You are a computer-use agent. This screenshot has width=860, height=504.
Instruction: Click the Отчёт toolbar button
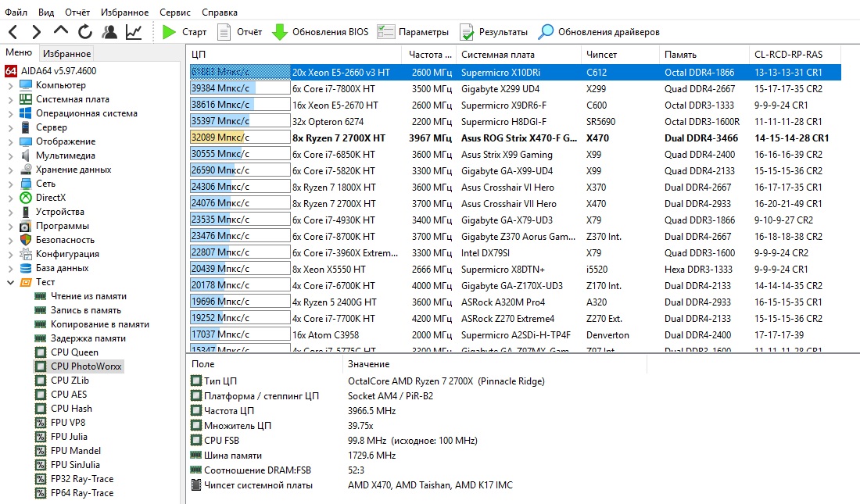coord(240,32)
